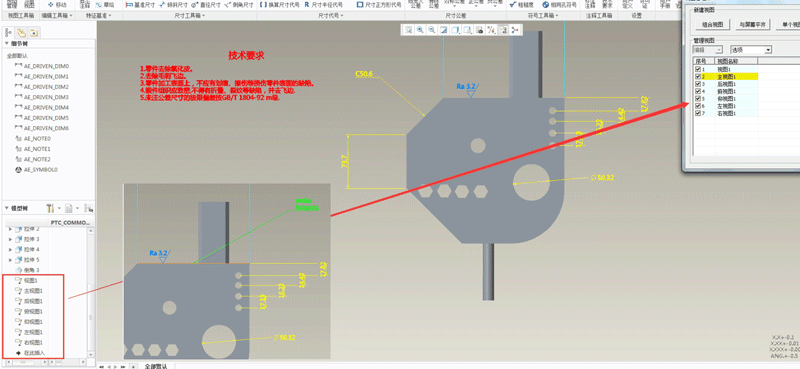Viewport: 800px width, 369px height.
Task: Click the datum display filters icon
Action: [491, 30]
